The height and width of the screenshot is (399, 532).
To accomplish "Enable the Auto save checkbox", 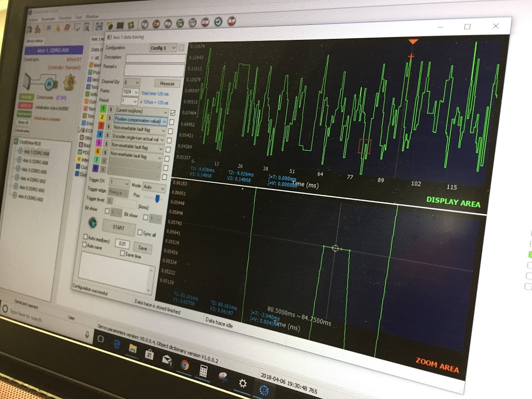I will (85, 244).
